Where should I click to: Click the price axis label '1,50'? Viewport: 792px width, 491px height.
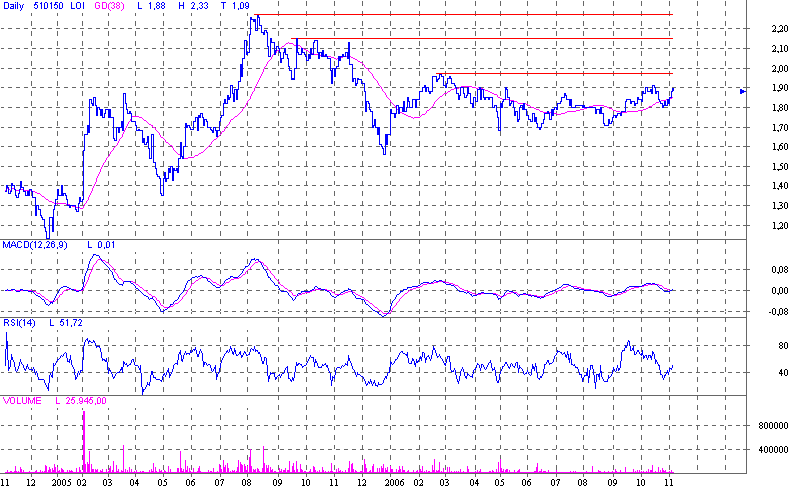780,167
